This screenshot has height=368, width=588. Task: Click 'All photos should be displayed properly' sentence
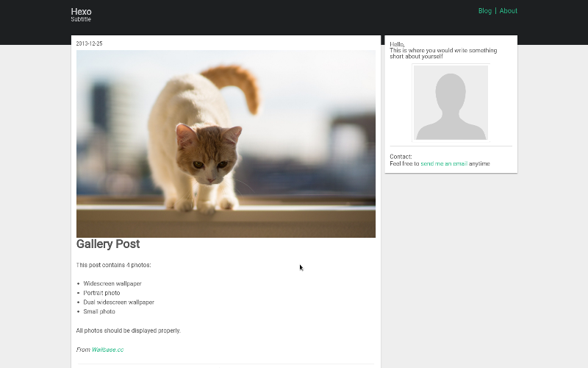pos(128,330)
